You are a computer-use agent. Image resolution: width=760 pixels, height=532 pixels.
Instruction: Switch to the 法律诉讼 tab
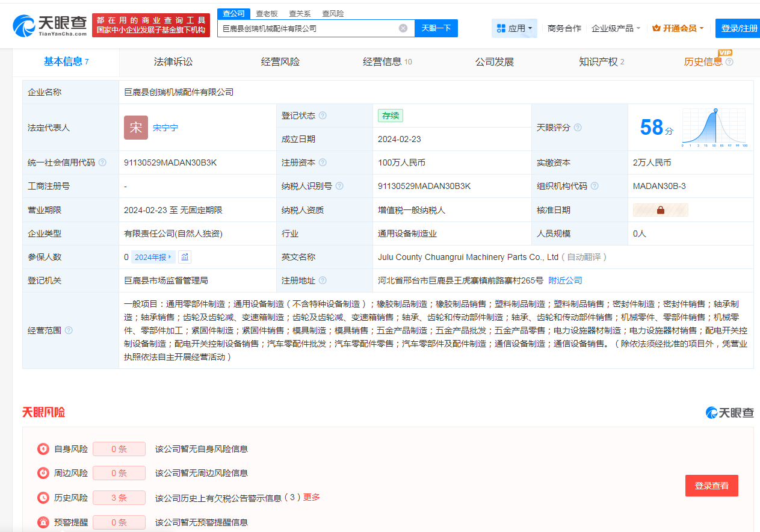173,61
